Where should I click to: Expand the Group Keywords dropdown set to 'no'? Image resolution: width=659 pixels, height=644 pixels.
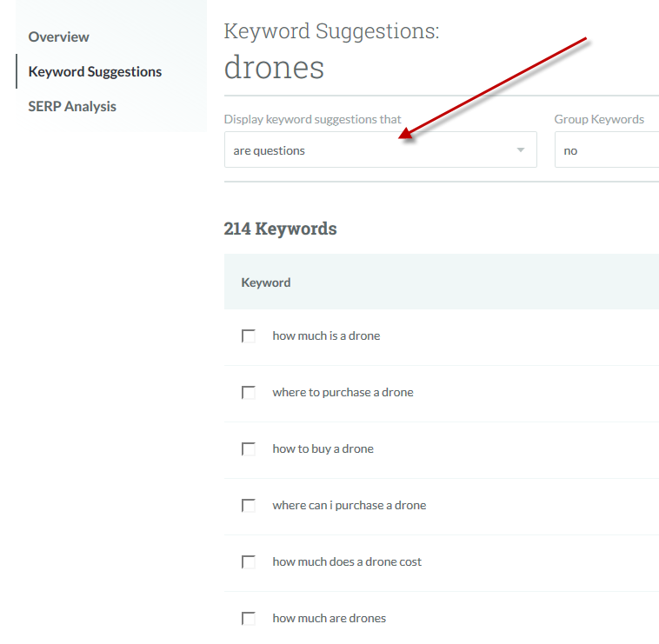point(606,150)
